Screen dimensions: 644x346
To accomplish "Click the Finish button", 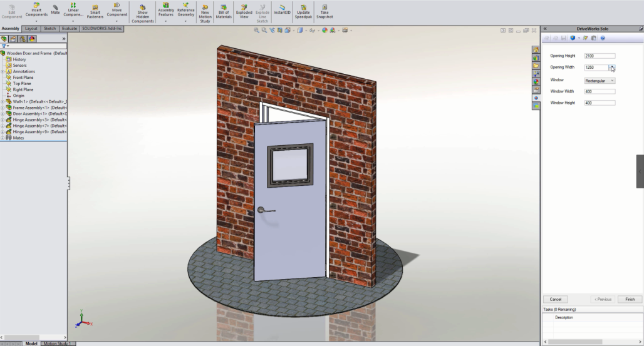I will pos(630,299).
